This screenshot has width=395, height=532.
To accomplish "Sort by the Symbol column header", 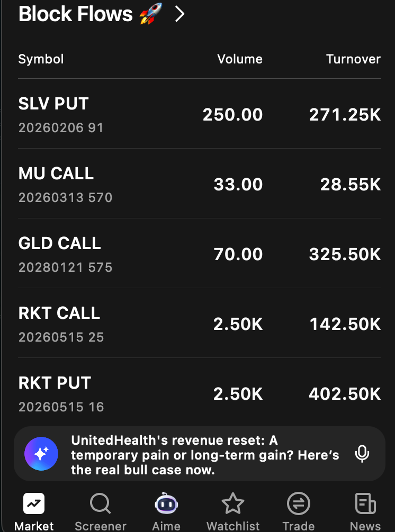I will pyautogui.click(x=41, y=59).
